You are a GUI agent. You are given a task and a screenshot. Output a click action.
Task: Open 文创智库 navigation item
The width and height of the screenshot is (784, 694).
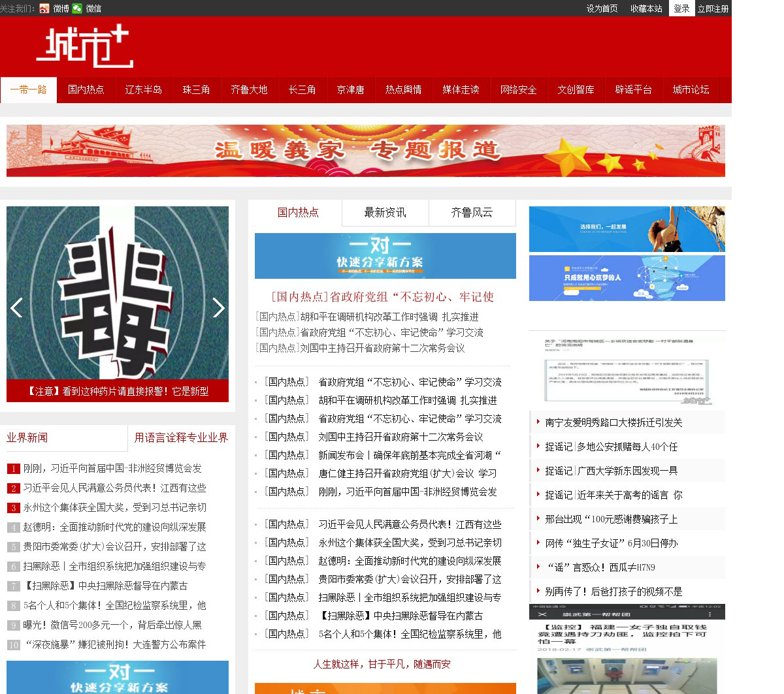tap(576, 90)
